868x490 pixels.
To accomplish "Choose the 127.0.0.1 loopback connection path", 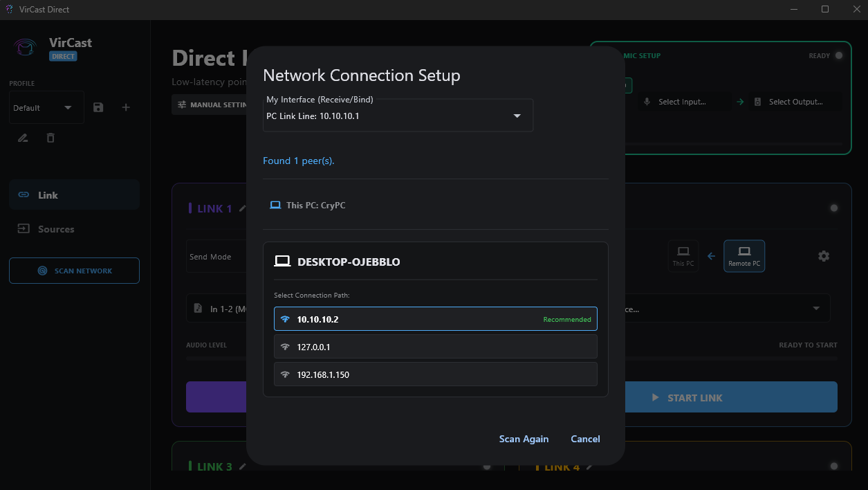I will coord(435,347).
